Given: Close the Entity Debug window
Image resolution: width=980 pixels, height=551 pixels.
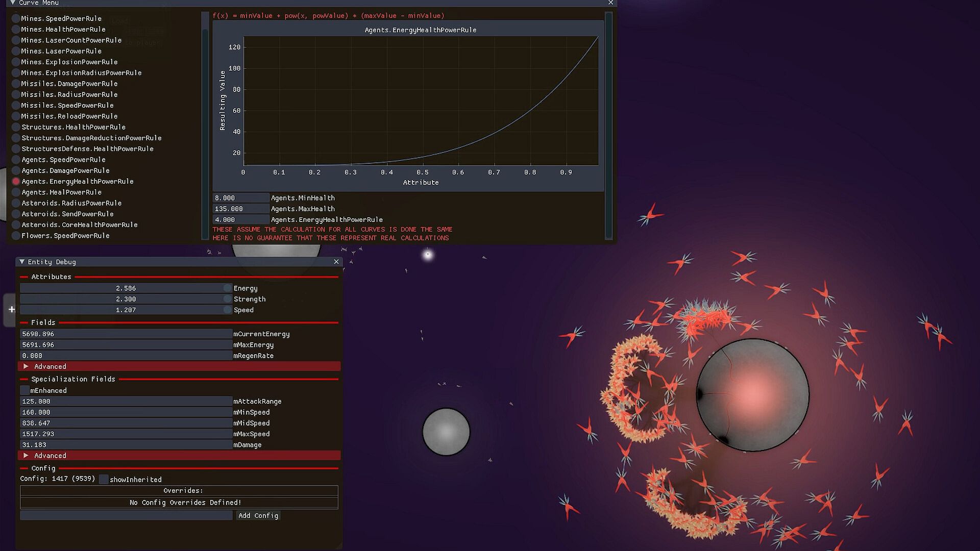Looking at the screenshot, I should coord(336,262).
